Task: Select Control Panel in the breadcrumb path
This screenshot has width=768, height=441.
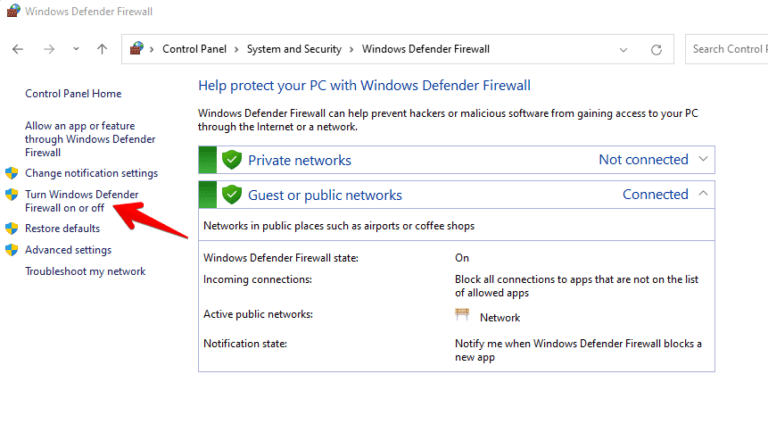Action: pos(193,49)
